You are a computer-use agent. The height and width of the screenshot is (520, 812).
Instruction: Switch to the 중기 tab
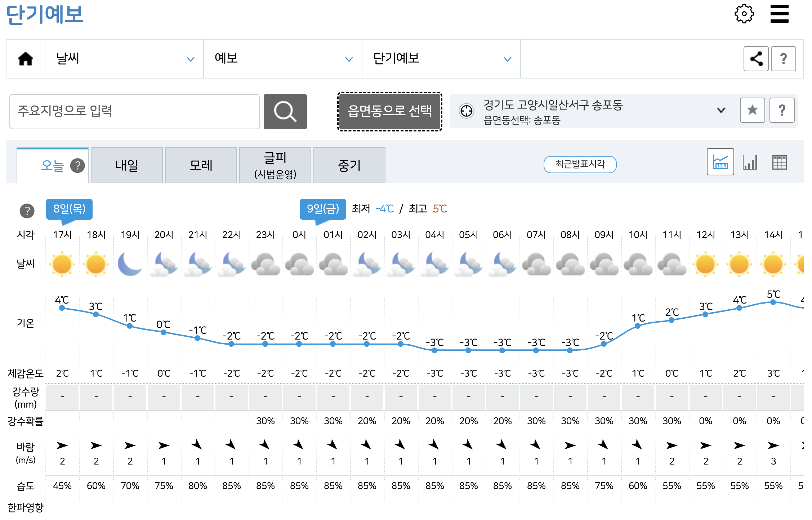point(348,165)
